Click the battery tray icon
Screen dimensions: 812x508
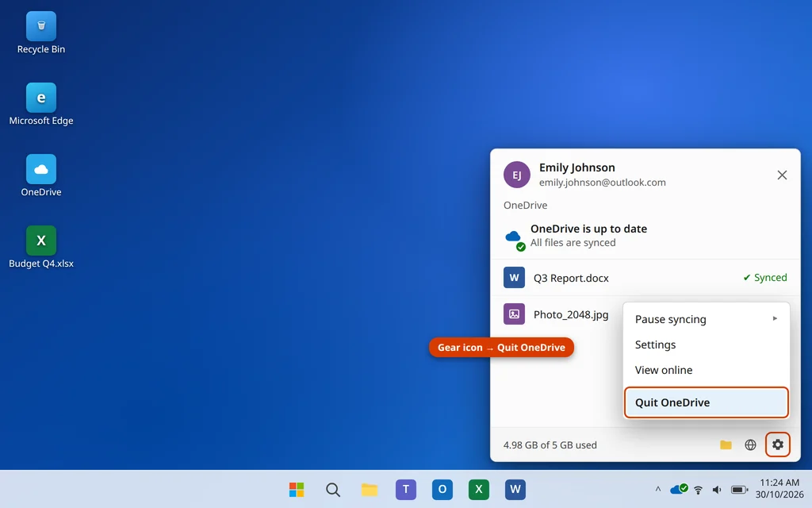(x=739, y=489)
